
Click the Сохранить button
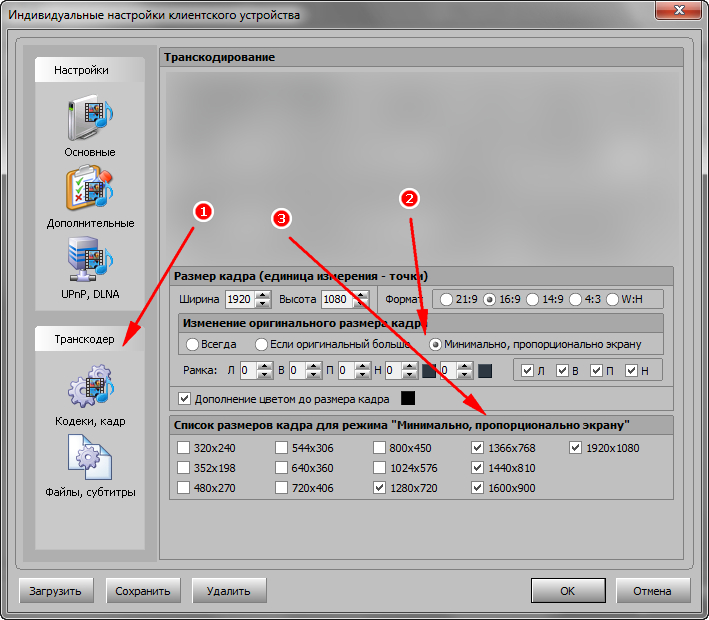pyautogui.click(x=144, y=590)
